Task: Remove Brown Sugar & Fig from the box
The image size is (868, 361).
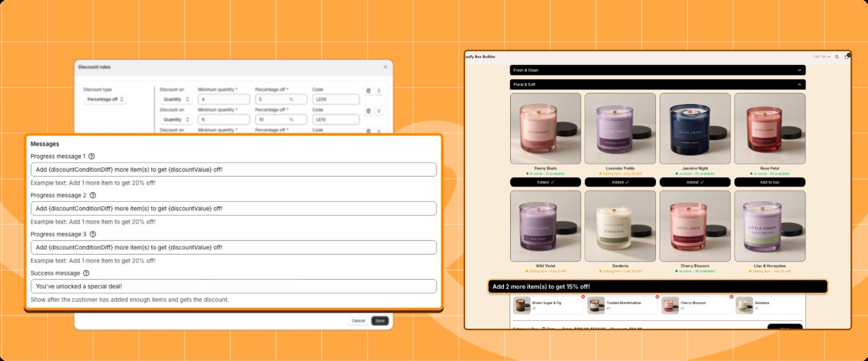Action: point(583,297)
